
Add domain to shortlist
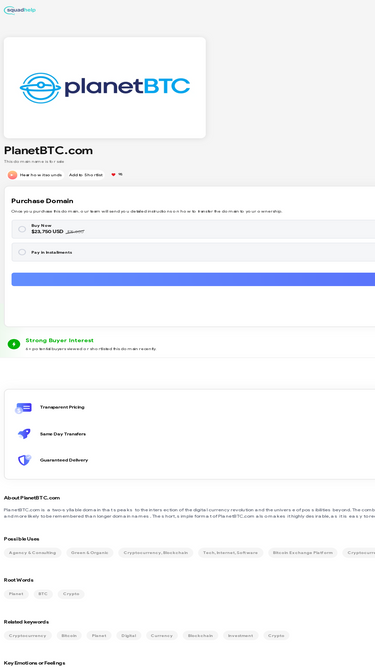86,175
